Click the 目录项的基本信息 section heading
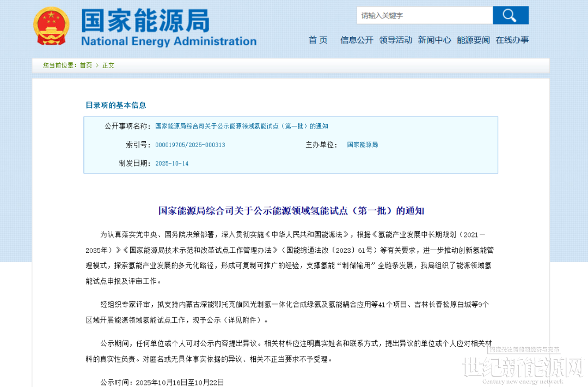Viewport: 588px width, 387px height. [115, 105]
